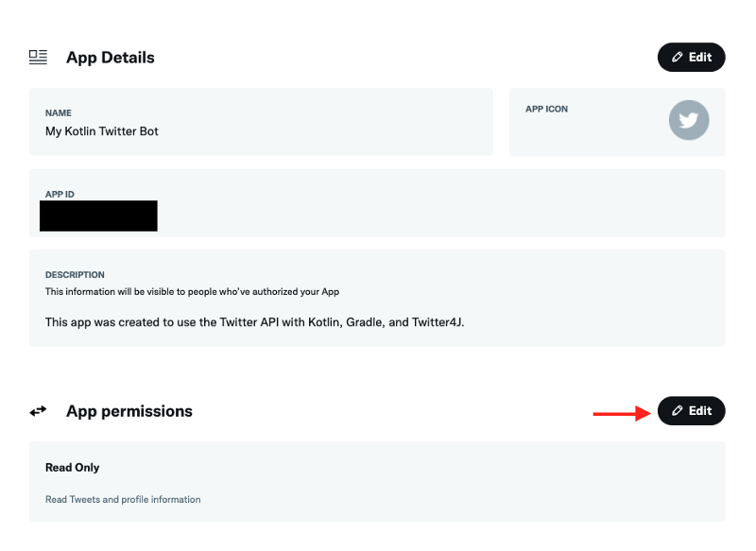
Task: Click the pencil icon in App Details Edit
Action: pyautogui.click(x=678, y=57)
